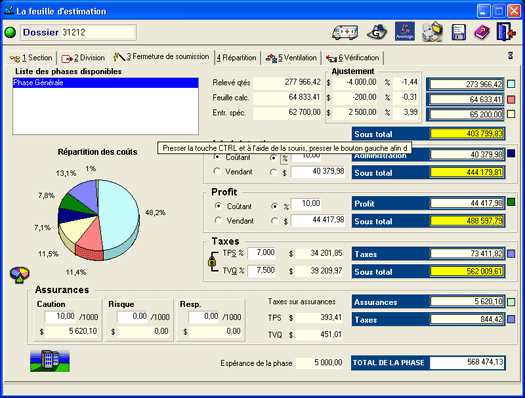Open the printer and folder icon
The image size is (525, 398).
pos(432,32)
